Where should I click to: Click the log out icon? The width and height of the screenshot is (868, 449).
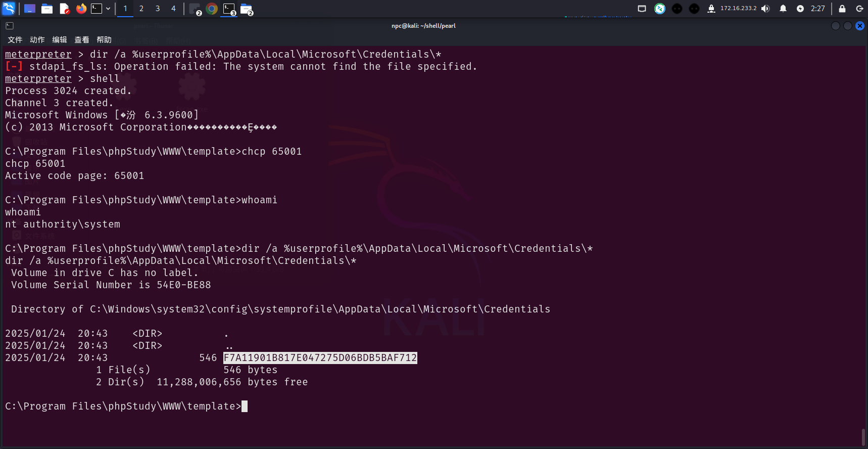[859, 9]
